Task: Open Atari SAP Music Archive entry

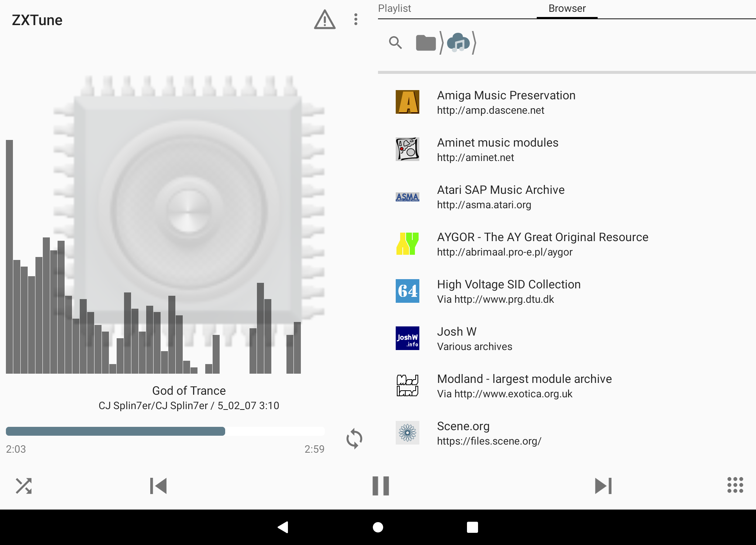Action: click(x=567, y=196)
